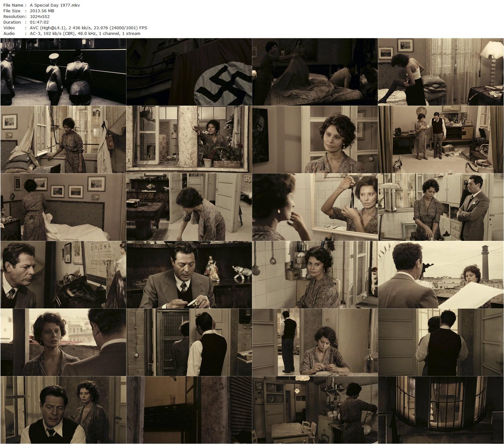
Task: Select thumbnail with woman dressing near floor lamp
Action: coord(441,72)
